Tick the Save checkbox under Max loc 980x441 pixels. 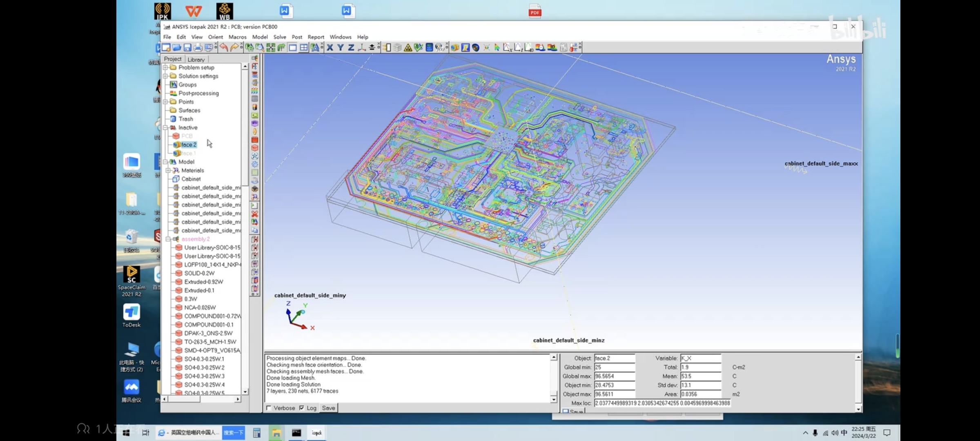pos(566,412)
